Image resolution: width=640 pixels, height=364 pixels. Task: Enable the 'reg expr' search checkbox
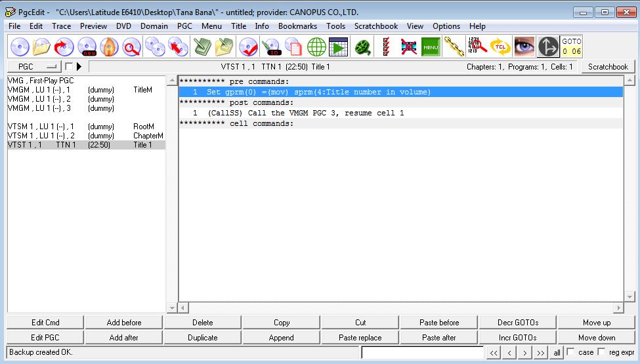point(601,352)
